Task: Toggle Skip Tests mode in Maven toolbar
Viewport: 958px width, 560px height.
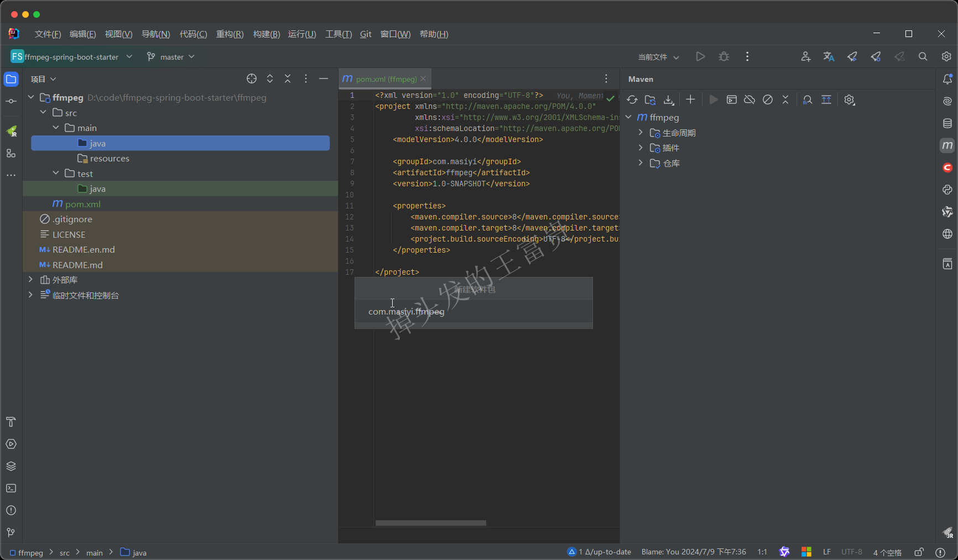Action: coord(768,100)
